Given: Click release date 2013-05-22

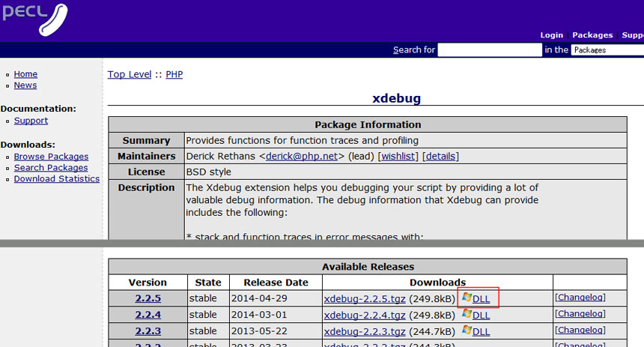Looking at the screenshot, I should (259, 331).
